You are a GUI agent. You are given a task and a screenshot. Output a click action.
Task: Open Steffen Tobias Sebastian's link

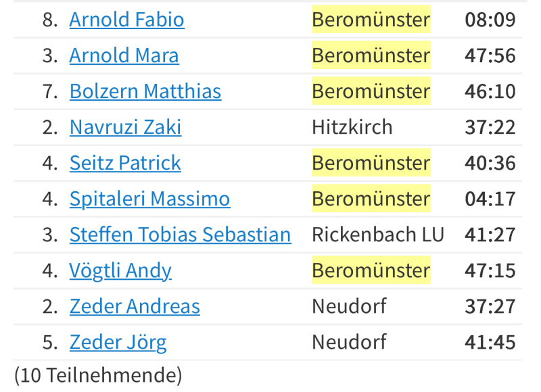point(180,235)
